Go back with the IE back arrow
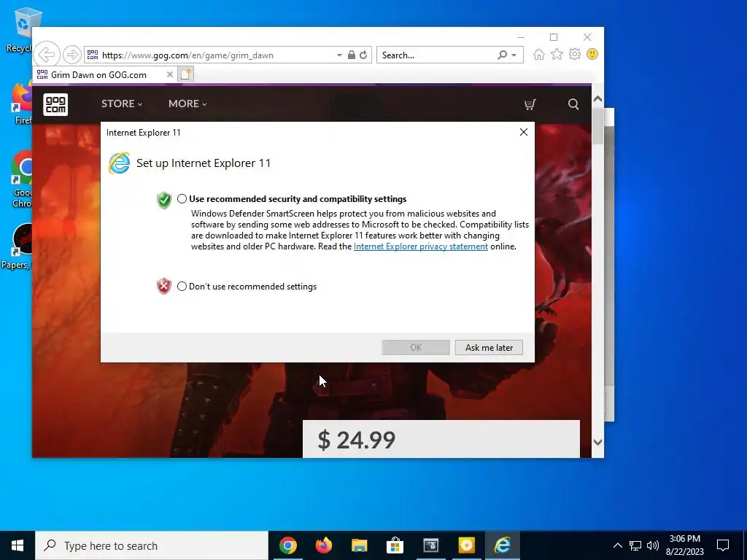747x560 pixels. pyautogui.click(x=47, y=55)
